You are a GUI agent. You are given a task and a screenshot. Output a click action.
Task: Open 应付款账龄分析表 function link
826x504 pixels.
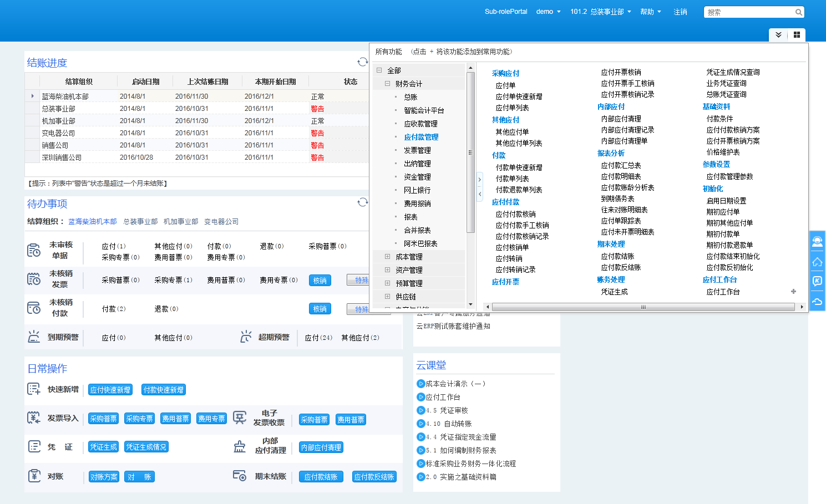pyautogui.click(x=627, y=187)
